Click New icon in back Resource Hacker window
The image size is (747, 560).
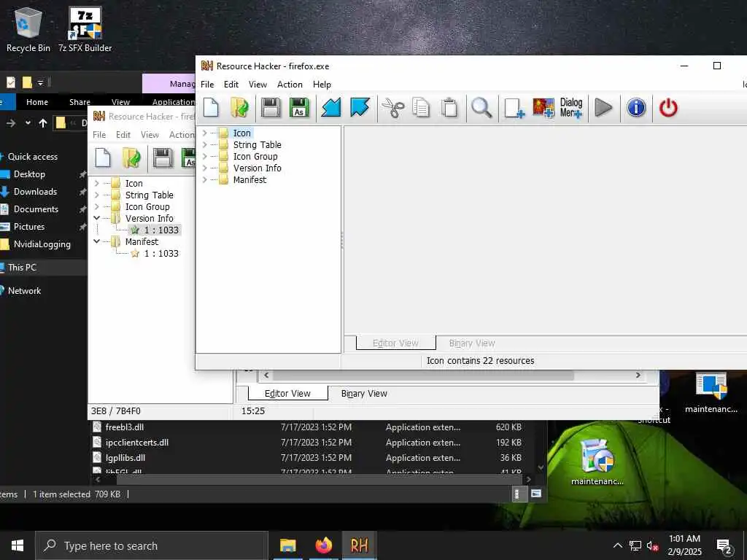tap(103, 158)
